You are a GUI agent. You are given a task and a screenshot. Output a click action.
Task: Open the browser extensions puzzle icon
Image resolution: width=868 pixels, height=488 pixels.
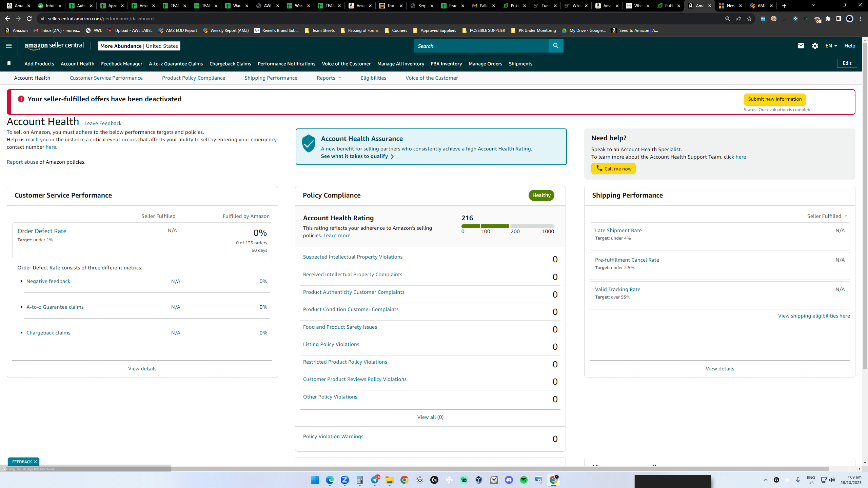828,19
